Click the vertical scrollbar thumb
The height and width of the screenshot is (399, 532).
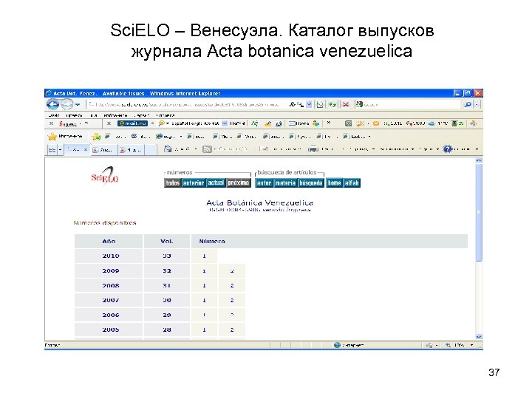pyautogui.click(x=479, y=212)
